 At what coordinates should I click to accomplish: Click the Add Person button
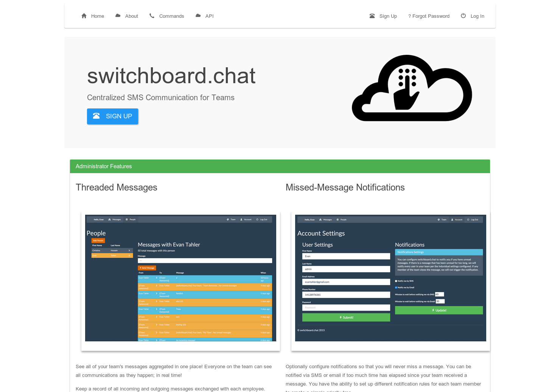pyautogui.click(x=98, y=240)
